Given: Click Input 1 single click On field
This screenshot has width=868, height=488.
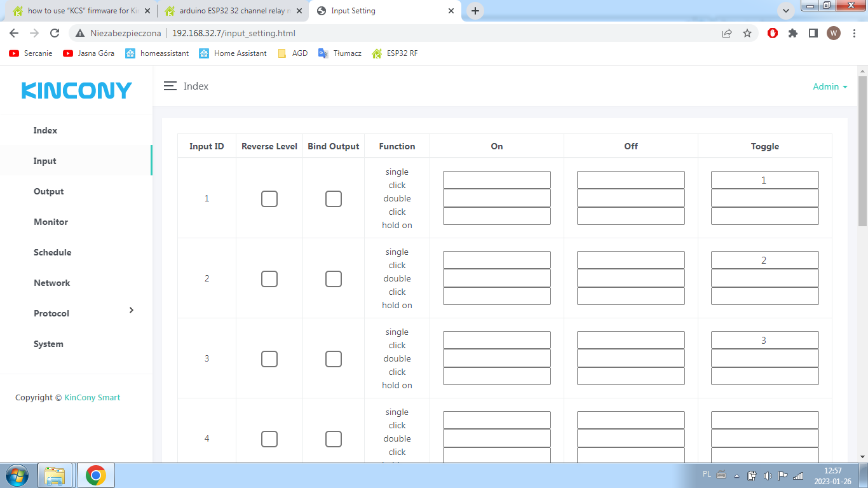Looking at the screenshot, I should [x=496, y=180].
